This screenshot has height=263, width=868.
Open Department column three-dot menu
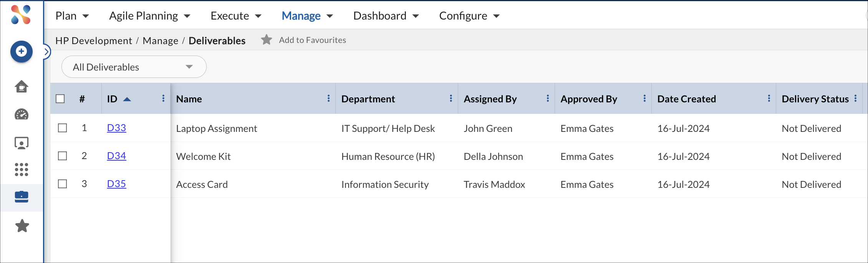pos(451,99)
